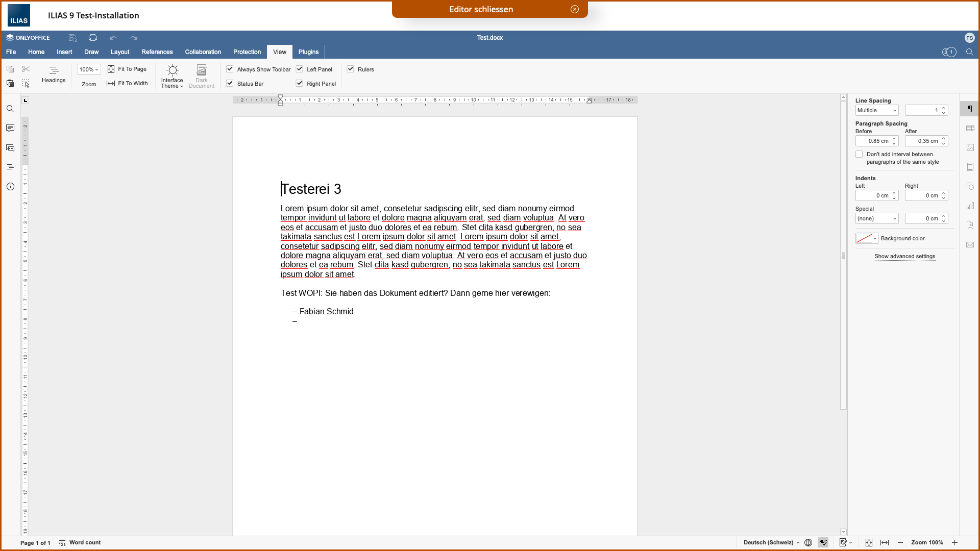Enable Don't add interval between paragraphs
The height and width of the screenshot is (551, 980).
(859, 154)
